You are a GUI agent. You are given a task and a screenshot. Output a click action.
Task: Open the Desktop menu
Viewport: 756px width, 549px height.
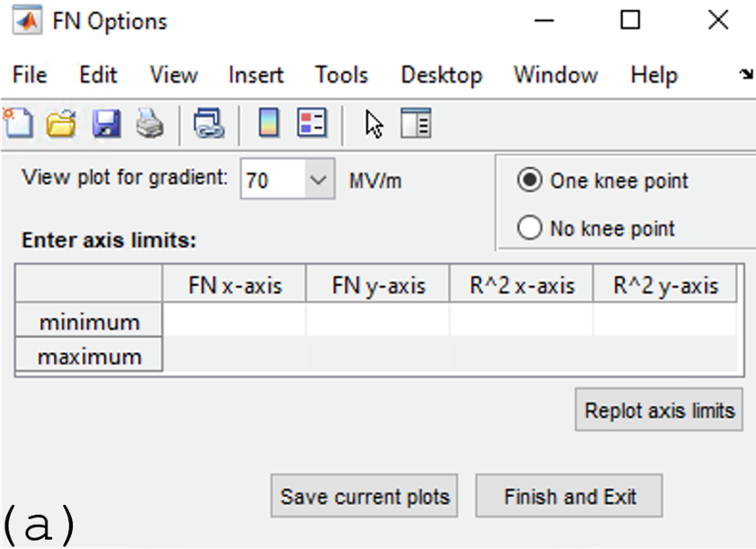pyautogui.click(x=441, y=75)
